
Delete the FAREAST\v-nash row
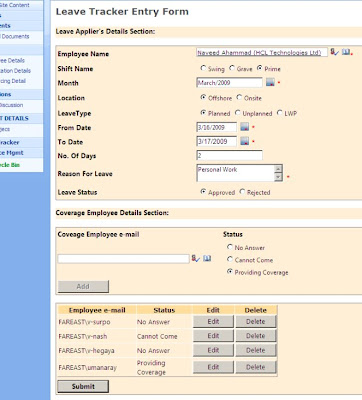click(256, 336)
